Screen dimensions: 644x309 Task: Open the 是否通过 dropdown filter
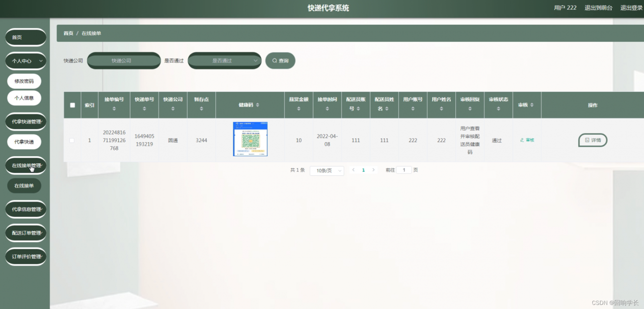224,61
